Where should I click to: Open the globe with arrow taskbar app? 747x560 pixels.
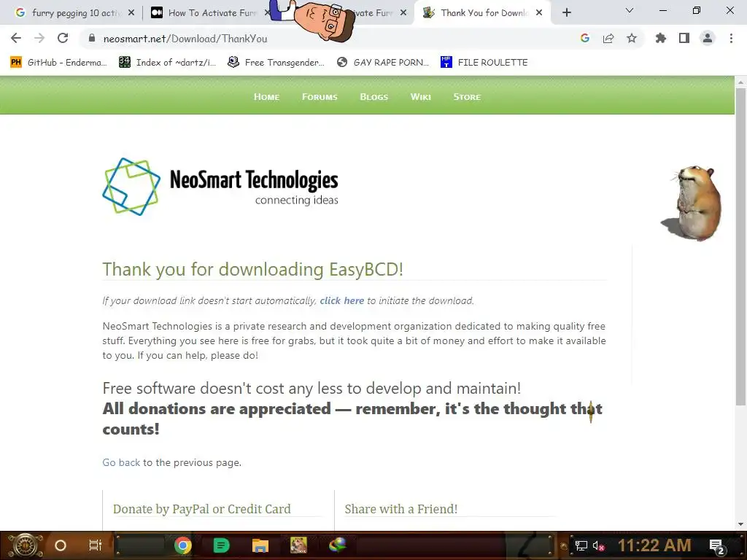click(x=337, y=545)
